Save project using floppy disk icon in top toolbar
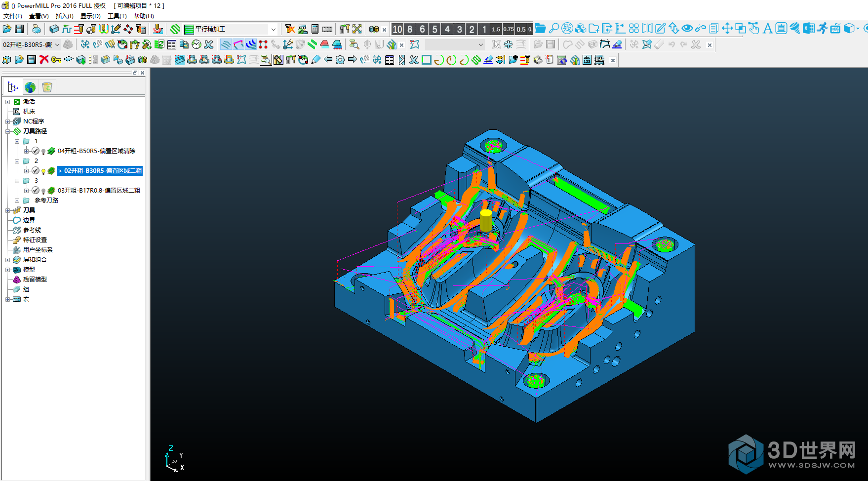Image resolution: width=868 pixels, height=481 pixels. 19,29
